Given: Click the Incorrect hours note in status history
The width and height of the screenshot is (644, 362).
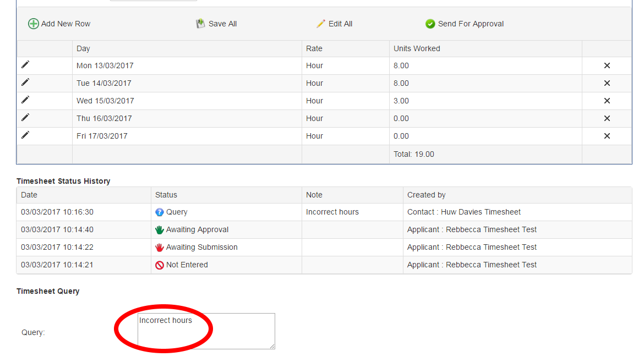Looking at the screenshot, I should pos(332,212).
